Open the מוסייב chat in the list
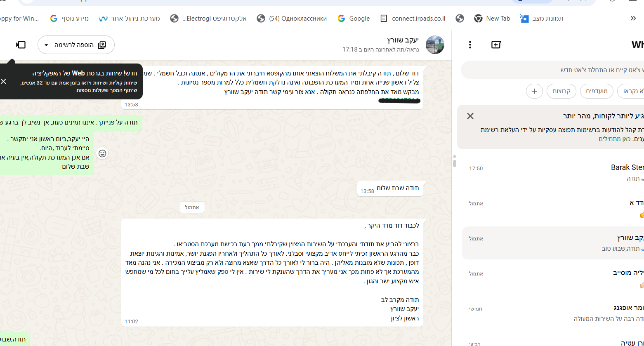 tap(553, 278)
